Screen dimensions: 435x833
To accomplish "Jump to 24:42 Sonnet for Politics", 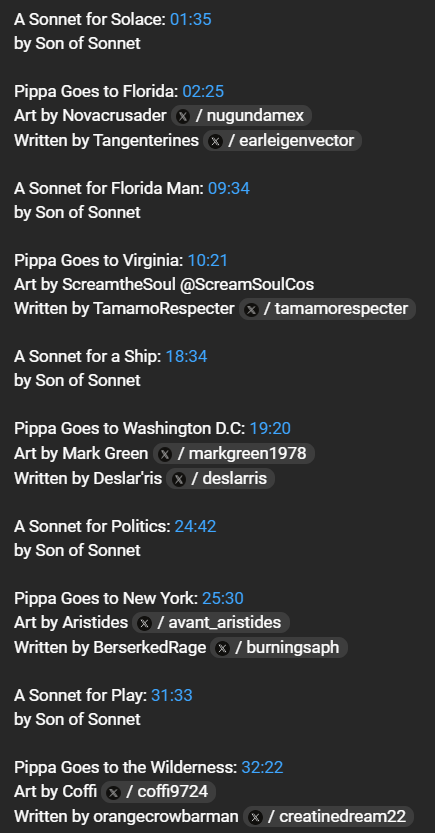I will coord(195,526).
